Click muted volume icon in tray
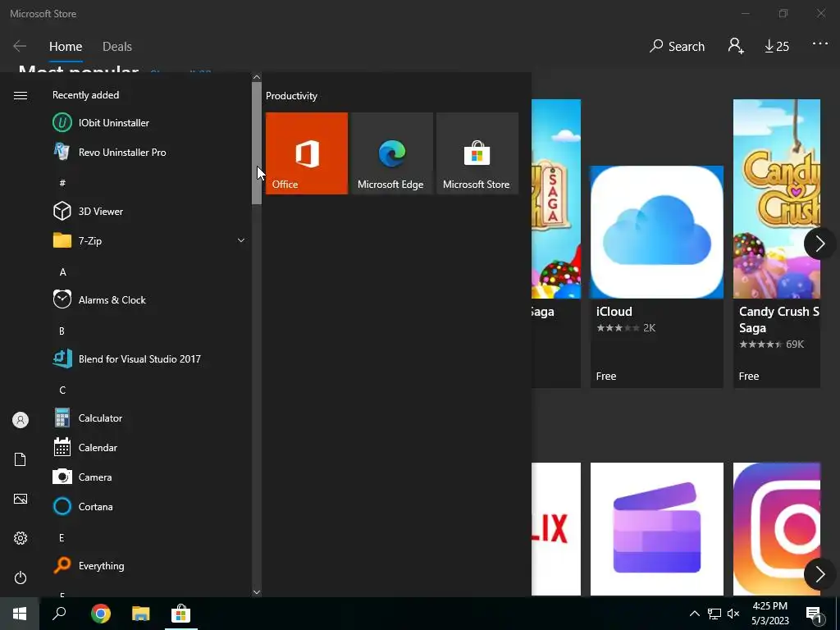The width and height of the screenshot is (840, 630). tap(733, 614)
